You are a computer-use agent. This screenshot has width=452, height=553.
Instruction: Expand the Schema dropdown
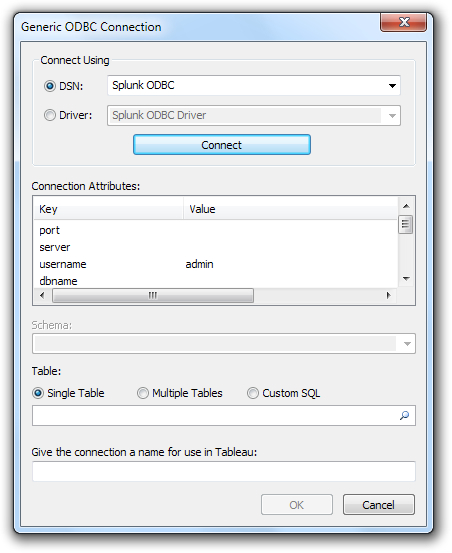(224, 344)
